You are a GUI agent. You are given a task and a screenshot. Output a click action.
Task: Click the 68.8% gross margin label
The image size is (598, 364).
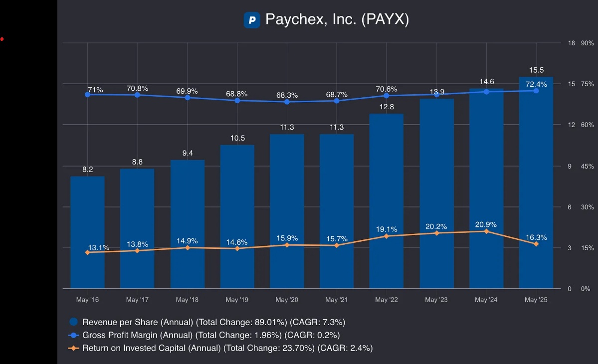(237, 94)
